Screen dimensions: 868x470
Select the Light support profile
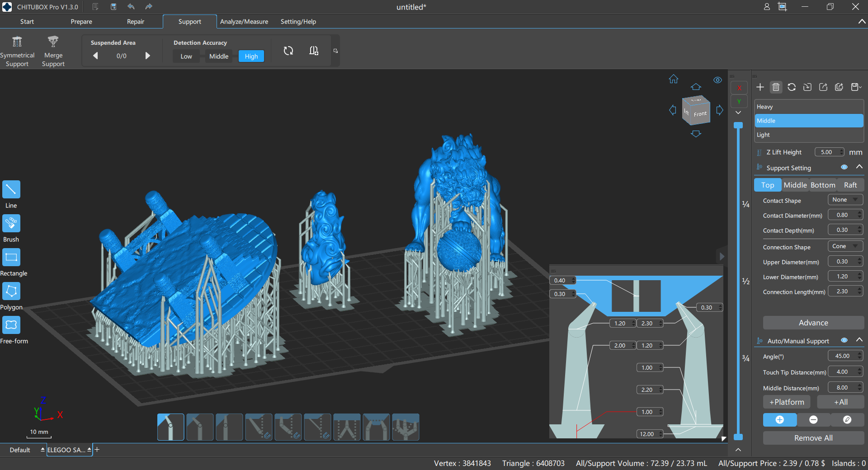[809, 135]
